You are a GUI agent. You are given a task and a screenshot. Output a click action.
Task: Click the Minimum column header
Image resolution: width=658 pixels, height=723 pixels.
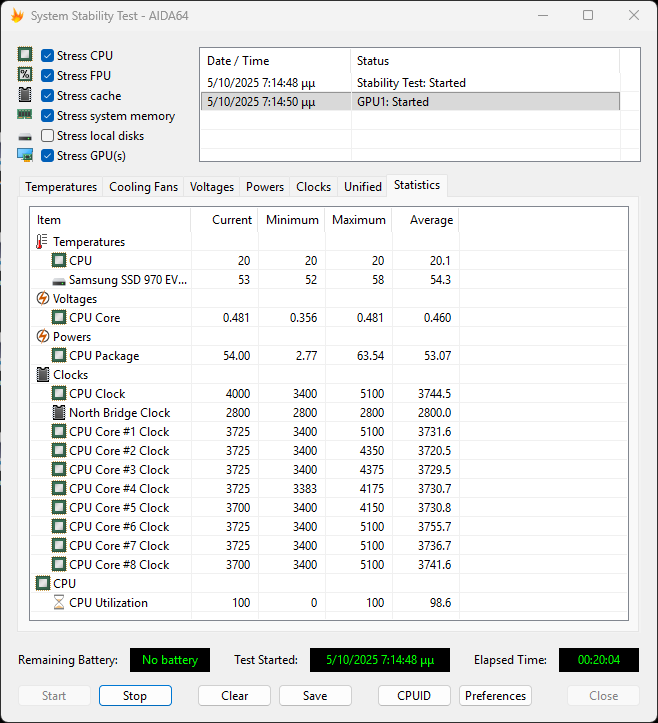point(291,220)
